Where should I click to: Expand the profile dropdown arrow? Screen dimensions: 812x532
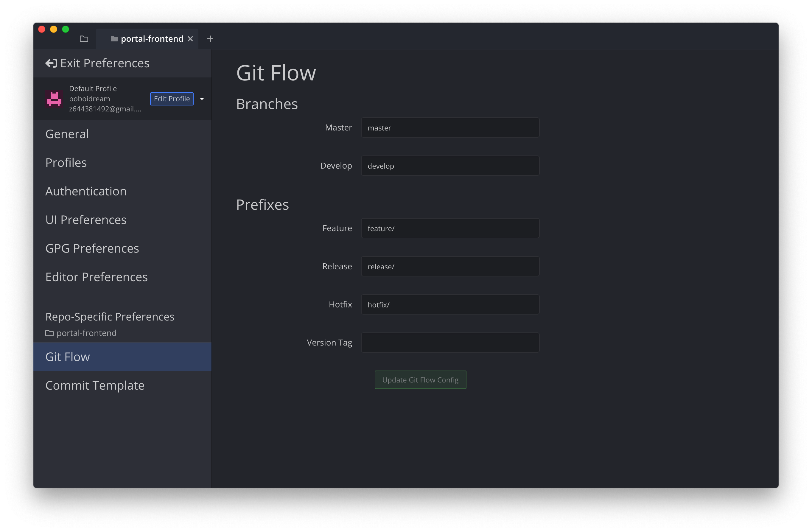pos(202,99)
